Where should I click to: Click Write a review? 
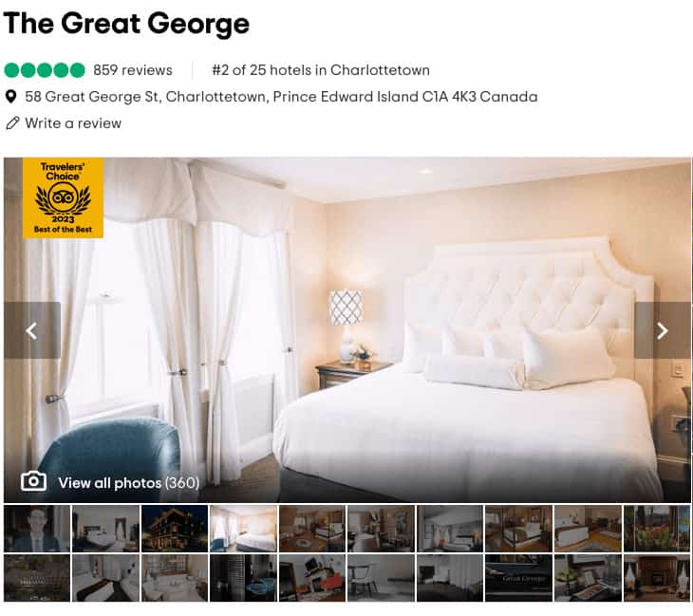[x=73, y=122]
